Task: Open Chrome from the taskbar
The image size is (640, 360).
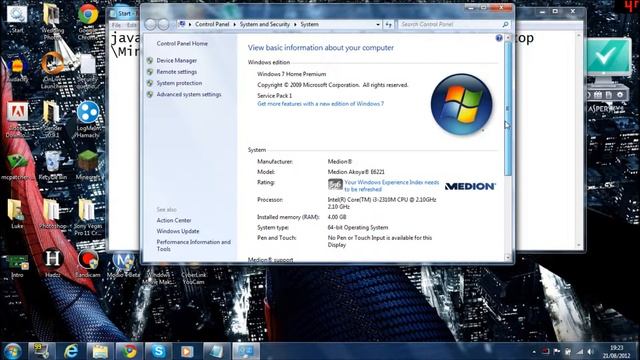Action: [129, 351]
